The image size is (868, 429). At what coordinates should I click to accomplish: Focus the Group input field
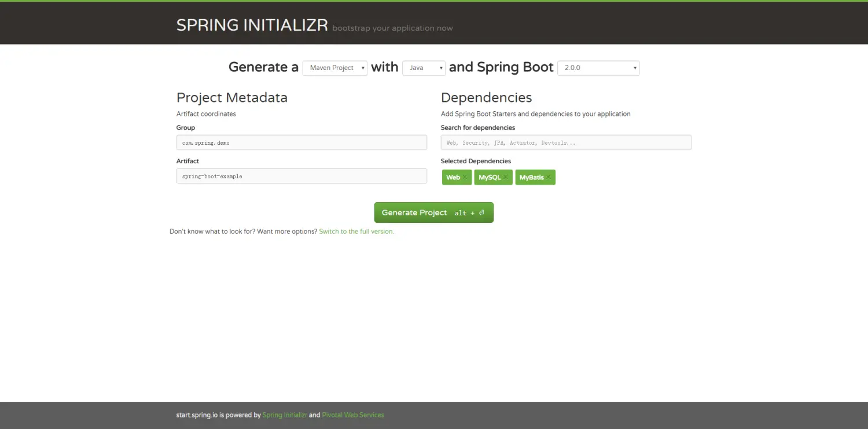point(301,142)
